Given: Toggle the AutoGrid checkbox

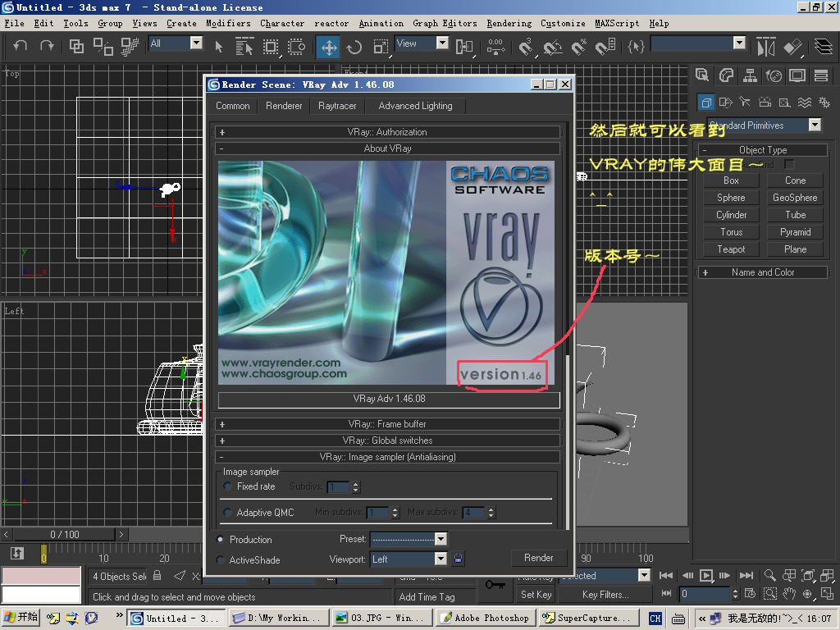Looking at the screenshot, I should pyautogui.click(x=789, y=164).
